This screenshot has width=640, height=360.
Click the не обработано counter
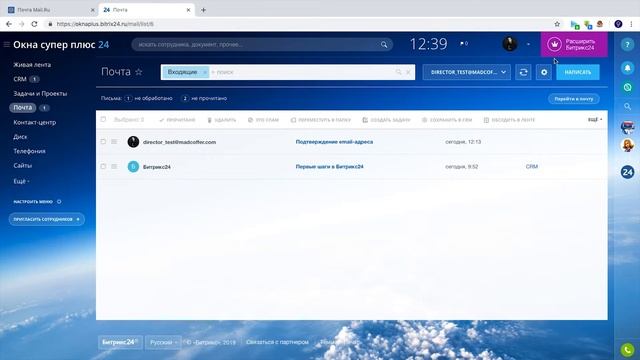[x=149, y=98]
